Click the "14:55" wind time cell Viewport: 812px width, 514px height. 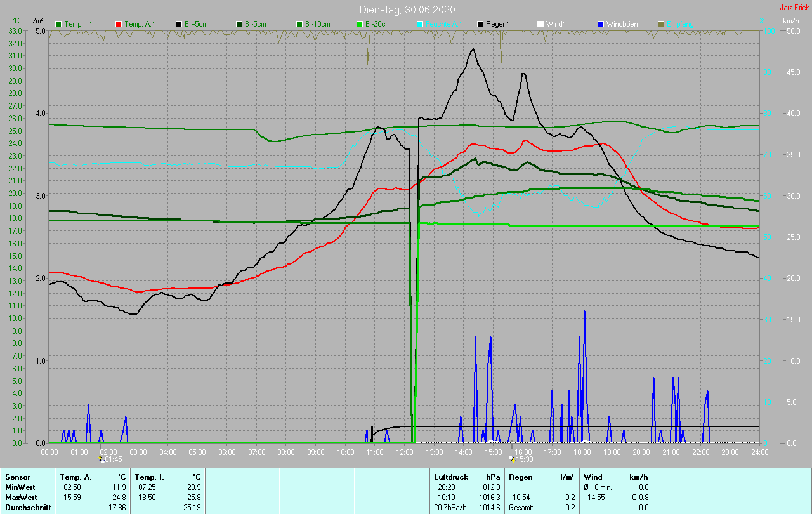596,497
